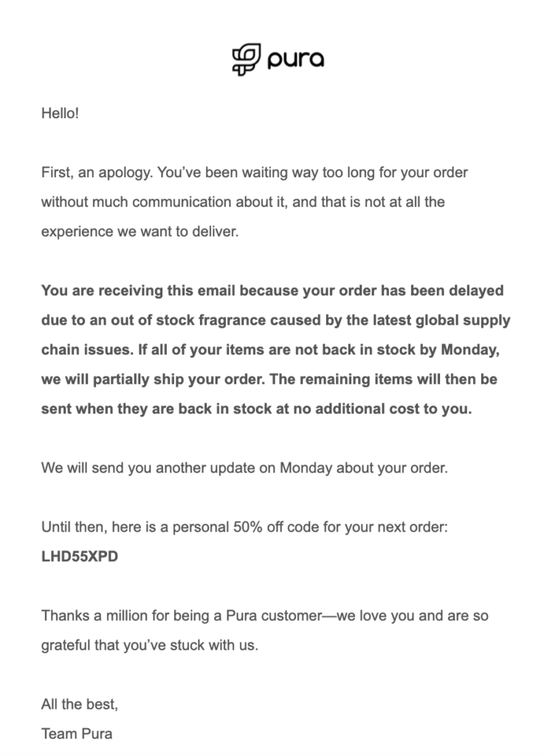
Task: Click the Pura wordmark in the header
Action: 295,61
